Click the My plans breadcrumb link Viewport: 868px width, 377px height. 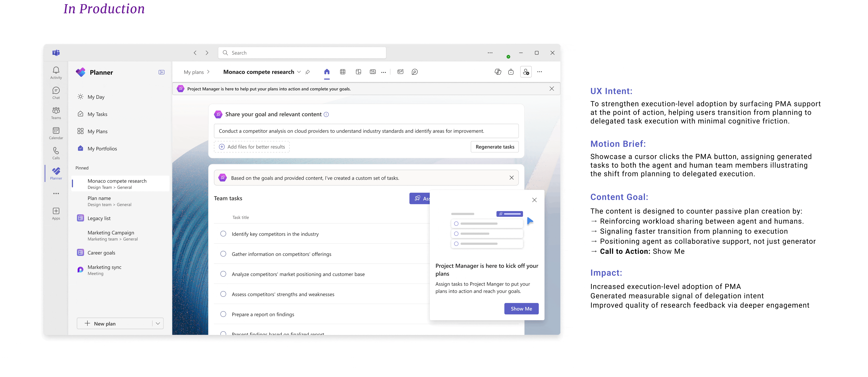[194, 72]
